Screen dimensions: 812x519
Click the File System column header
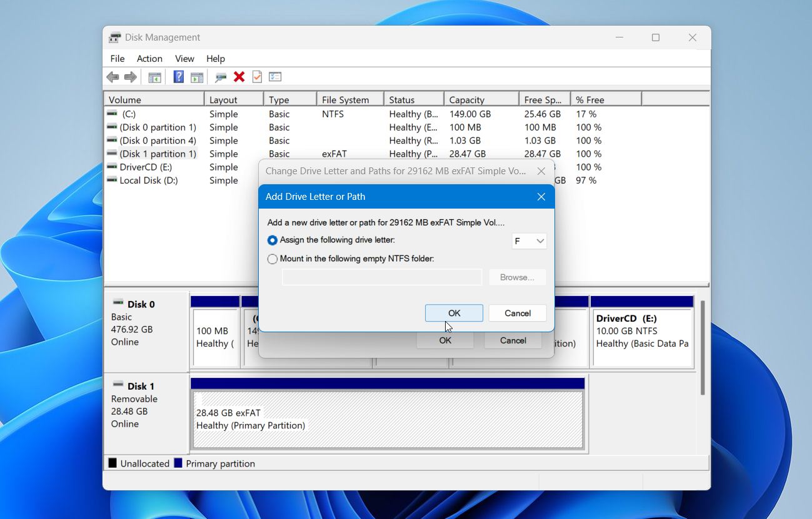(350, 99)
